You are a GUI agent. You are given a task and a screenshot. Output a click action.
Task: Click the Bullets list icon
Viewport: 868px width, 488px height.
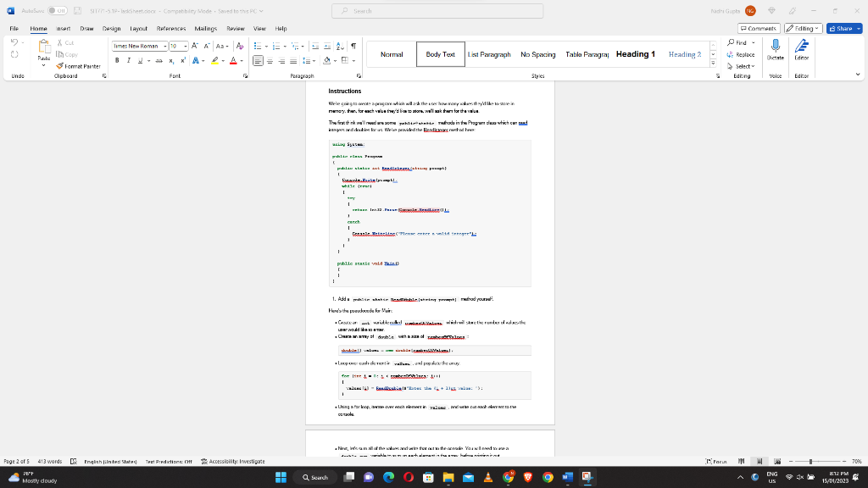click(x=258, y=46)
